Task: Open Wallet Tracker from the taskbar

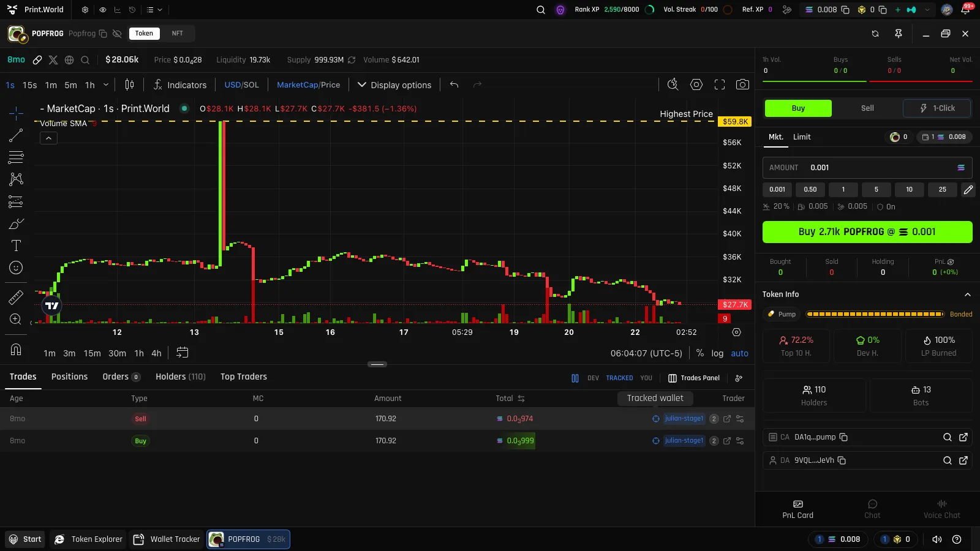Action: pyautogui.click(x=167, y=539)
